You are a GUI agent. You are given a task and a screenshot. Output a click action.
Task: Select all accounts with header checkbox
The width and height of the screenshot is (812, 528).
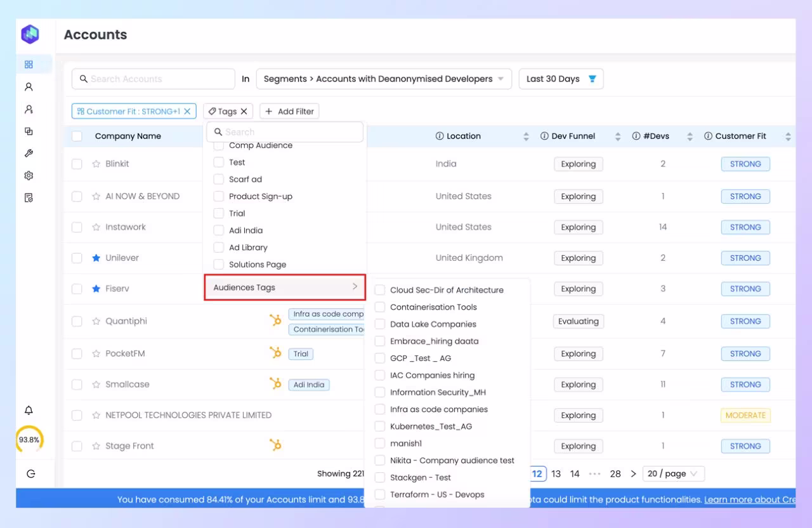77,136
